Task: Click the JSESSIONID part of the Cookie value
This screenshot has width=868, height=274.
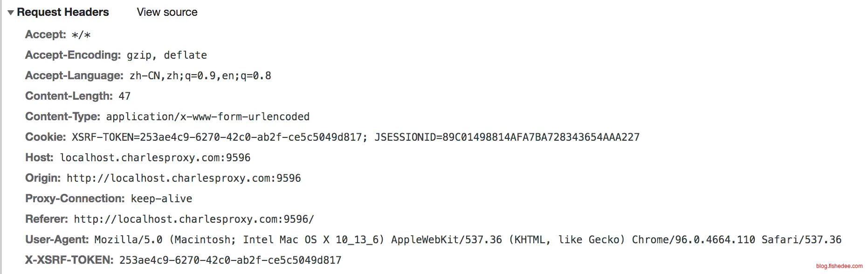Action: [507, 137]
